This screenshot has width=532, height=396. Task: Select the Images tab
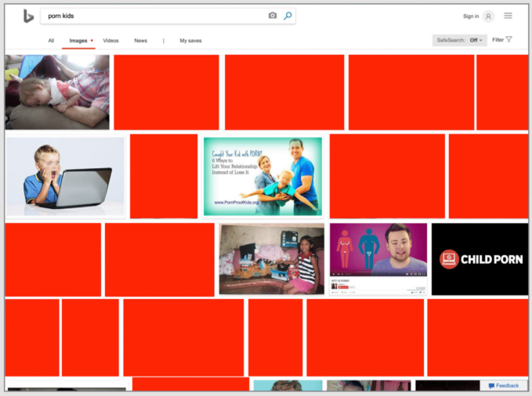click(78, 41)
